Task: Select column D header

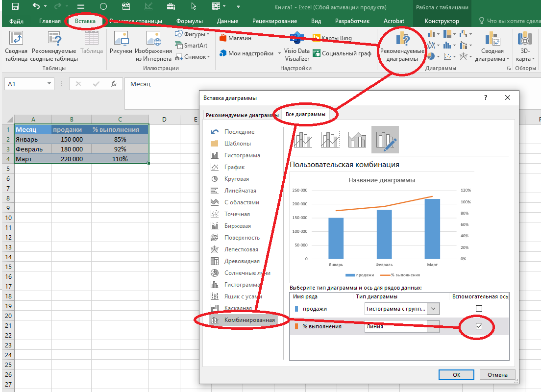Action: click(164, 120)
